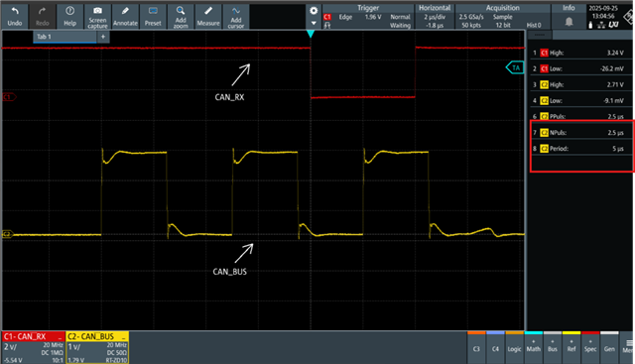This screenshot has height=364, width=635.
Task: Expand the dropdown arrow below the gear
Action: (314, 23)
